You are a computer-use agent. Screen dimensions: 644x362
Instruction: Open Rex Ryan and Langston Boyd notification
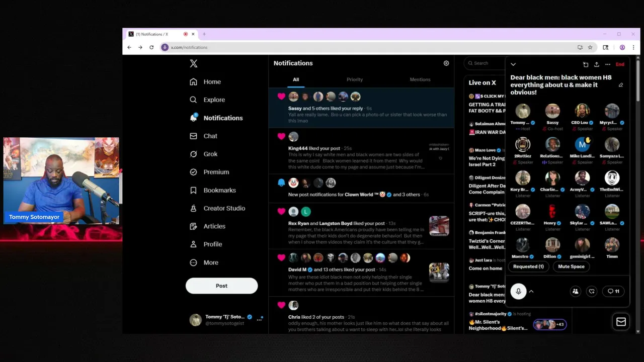361,225
